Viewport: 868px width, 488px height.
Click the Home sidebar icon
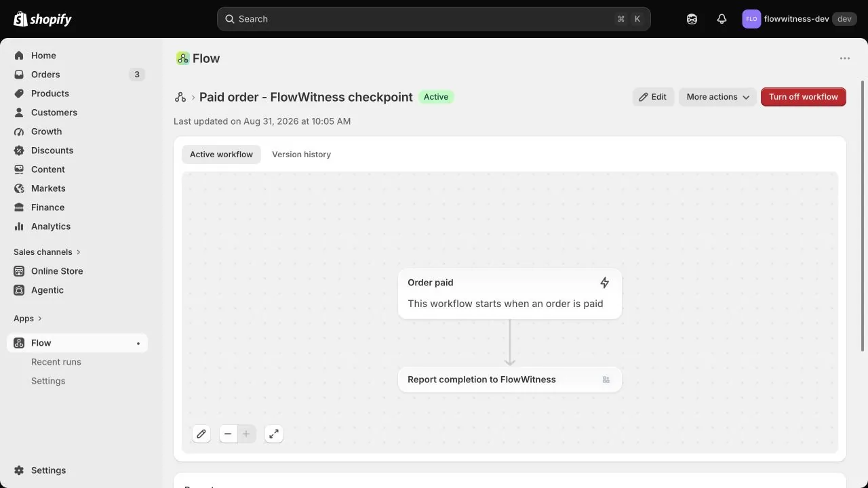19,56
